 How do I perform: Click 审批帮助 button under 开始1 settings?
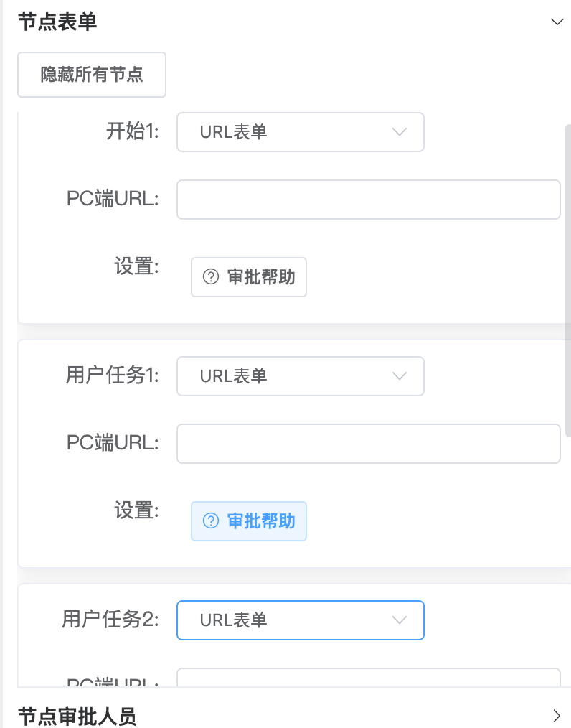[249, 277]
